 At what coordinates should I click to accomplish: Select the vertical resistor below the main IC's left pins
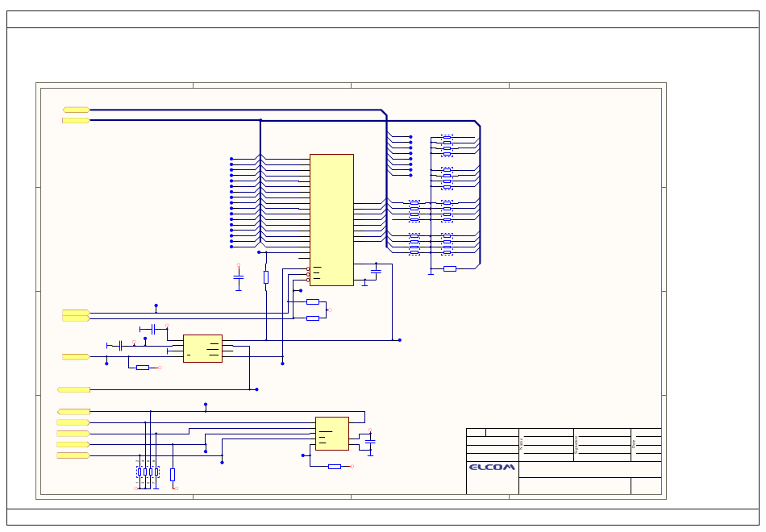(x=266, y=276)
